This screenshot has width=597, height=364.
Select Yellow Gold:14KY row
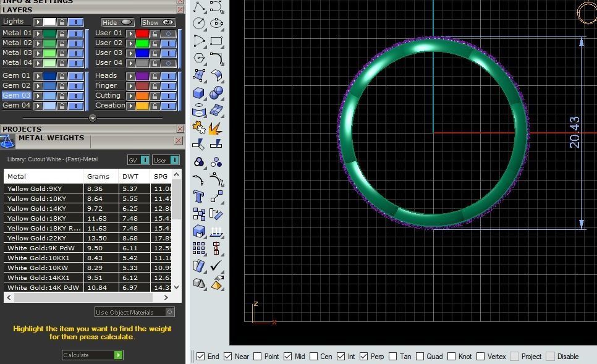tap(88, 208)
